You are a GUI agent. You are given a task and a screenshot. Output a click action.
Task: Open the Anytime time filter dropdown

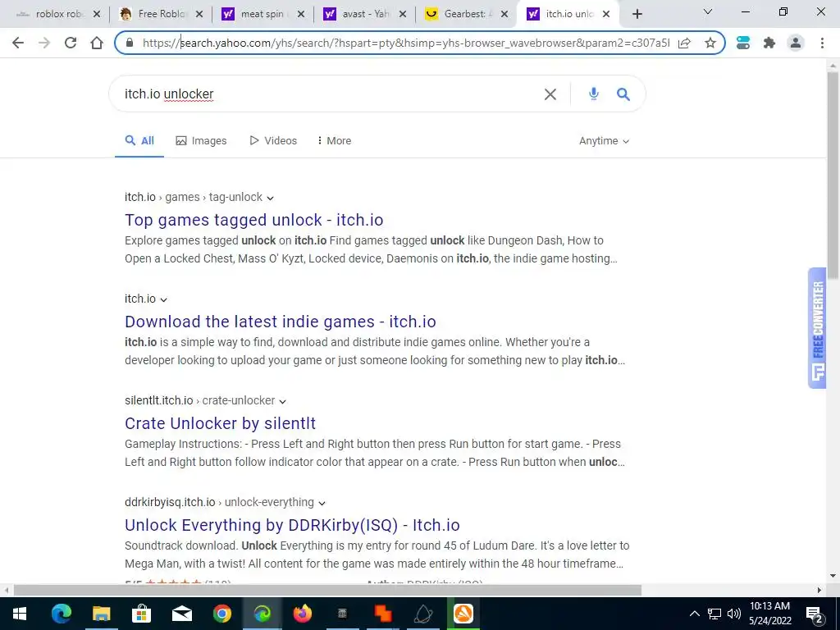click(604, 141)
